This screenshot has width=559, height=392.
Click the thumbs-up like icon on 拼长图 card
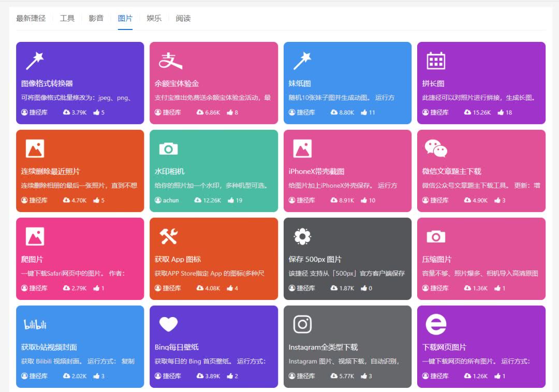coord(501,112)
